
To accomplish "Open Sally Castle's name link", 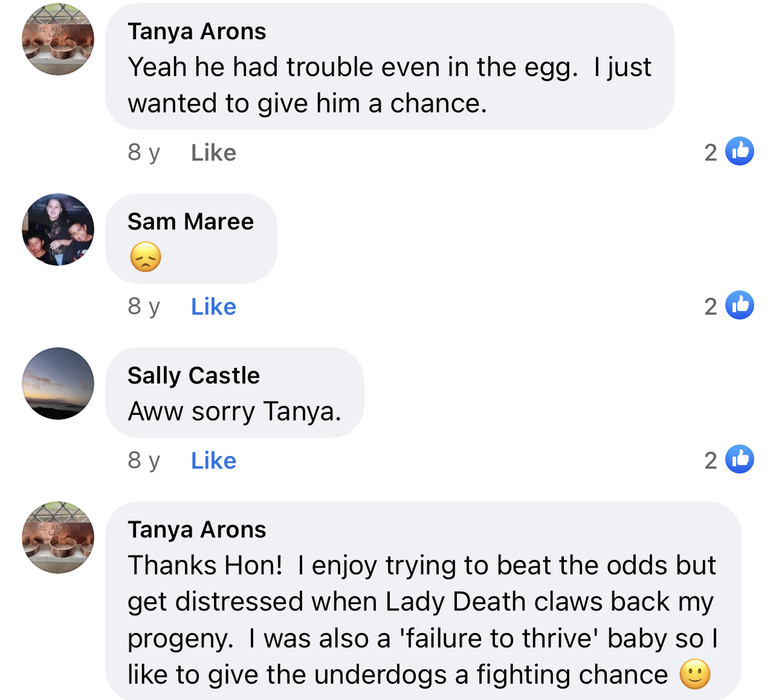I will point(193,376).
